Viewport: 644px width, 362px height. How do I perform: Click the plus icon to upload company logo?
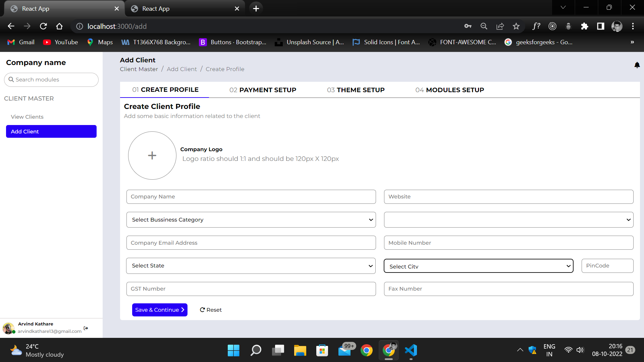[x=152, y=156]
